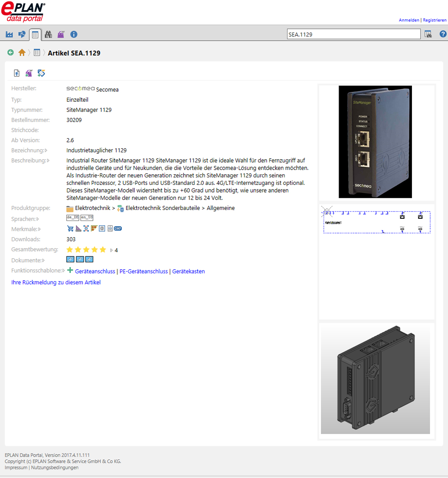Expand the Beschreibung field arrow
Screen dimensions: 448x478
pos(48,161)
